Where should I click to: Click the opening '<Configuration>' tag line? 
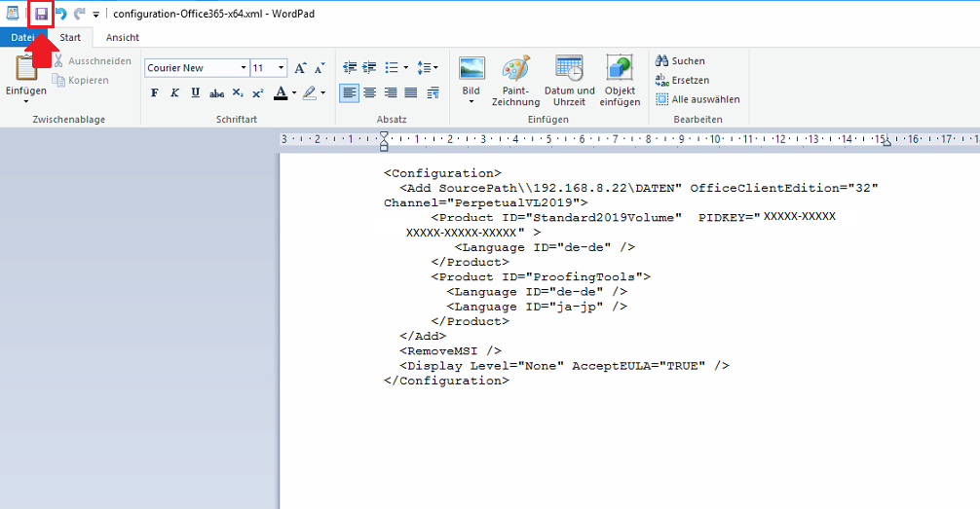[x=442, y=173]
